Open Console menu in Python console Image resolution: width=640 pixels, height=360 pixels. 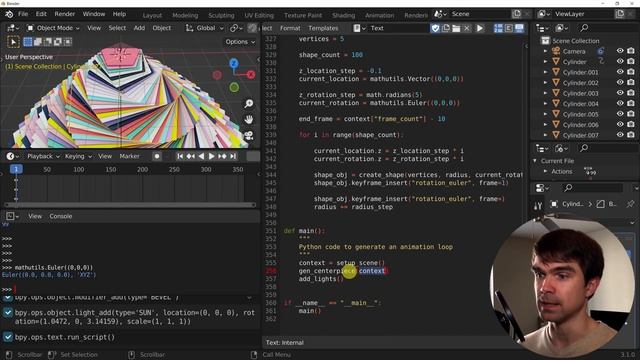click(61, 216)
